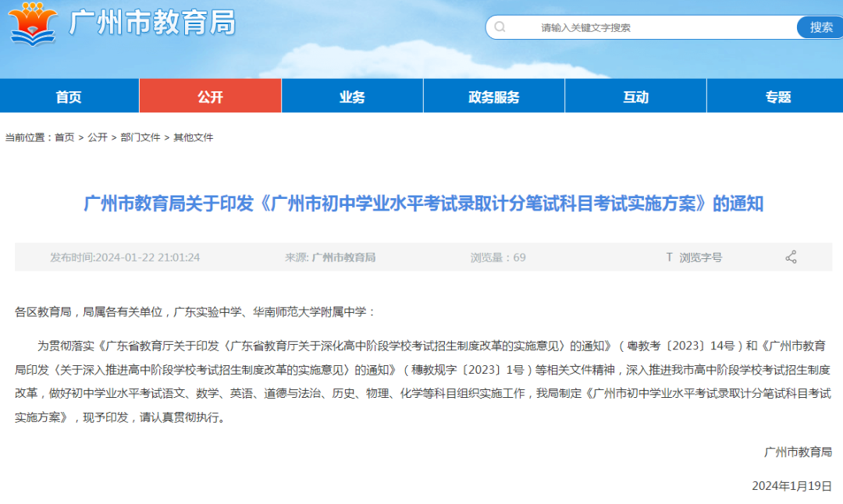Click the share icon in article info bar
Viewport: 843px width, 504px height.
click(791, 257)
